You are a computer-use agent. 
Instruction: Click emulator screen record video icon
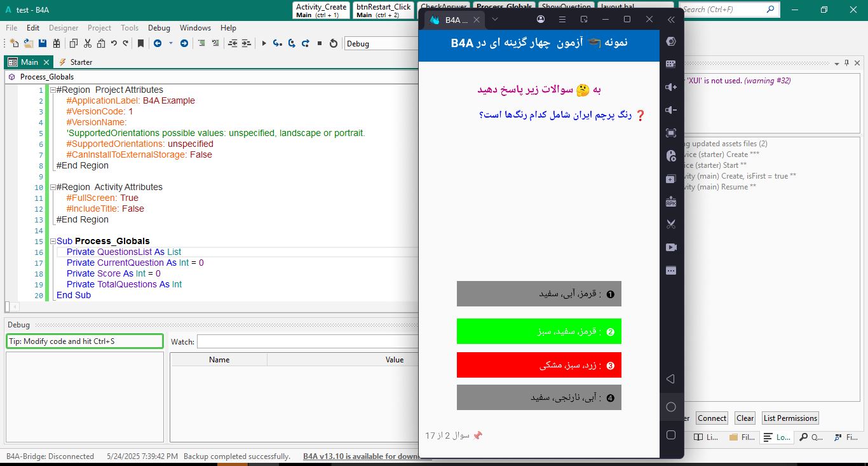pos(671,247)
